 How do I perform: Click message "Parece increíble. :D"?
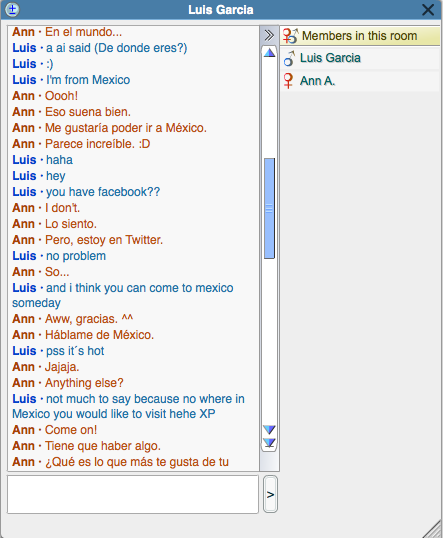98,144
